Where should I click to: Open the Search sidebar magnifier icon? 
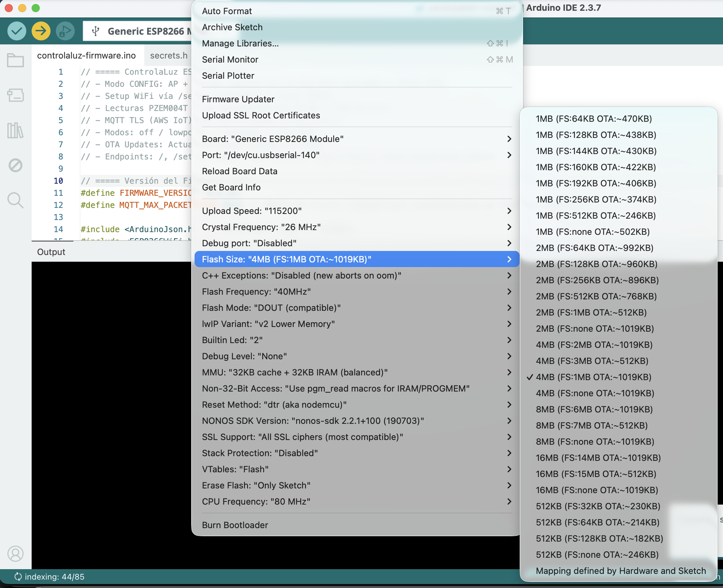point(15,200)
